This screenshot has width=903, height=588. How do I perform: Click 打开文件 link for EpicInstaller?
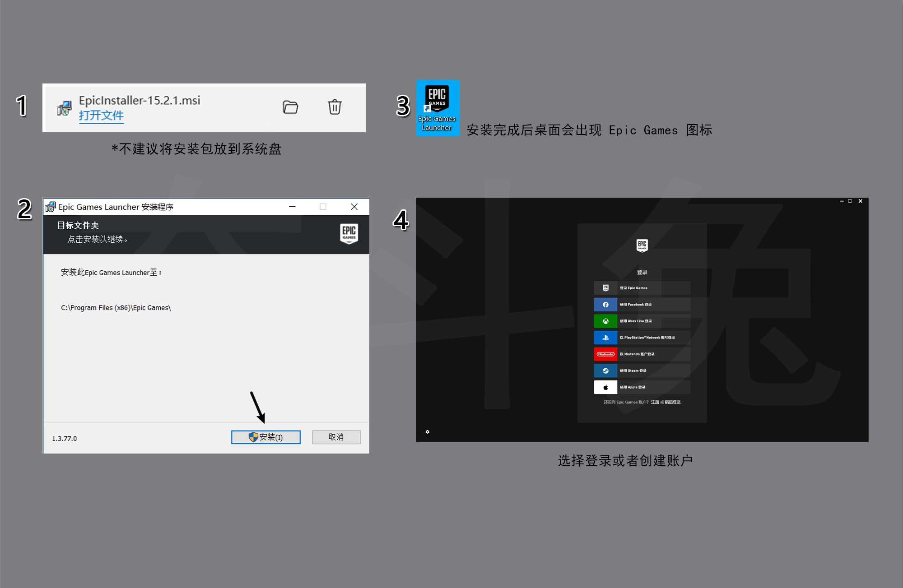click(101, 116)
